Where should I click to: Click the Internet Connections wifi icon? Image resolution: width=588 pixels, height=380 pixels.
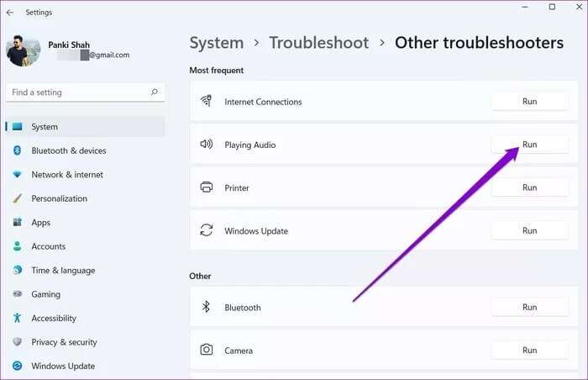coord(207,101)
